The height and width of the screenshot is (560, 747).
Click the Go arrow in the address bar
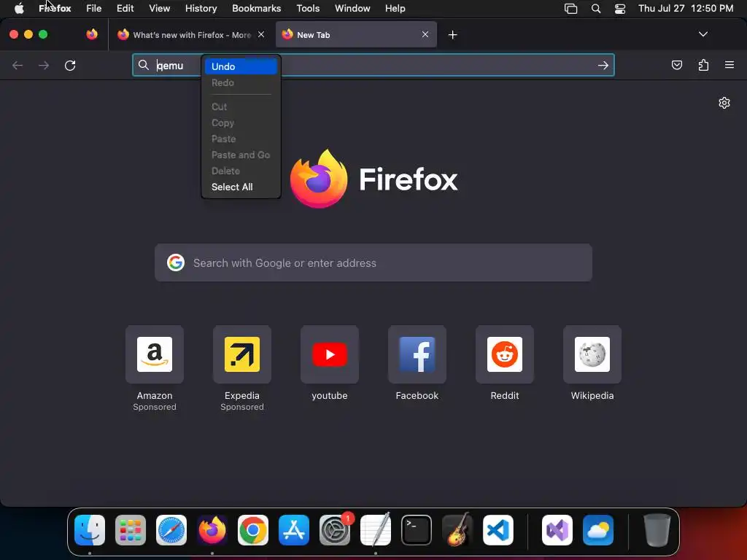[603, 65]
